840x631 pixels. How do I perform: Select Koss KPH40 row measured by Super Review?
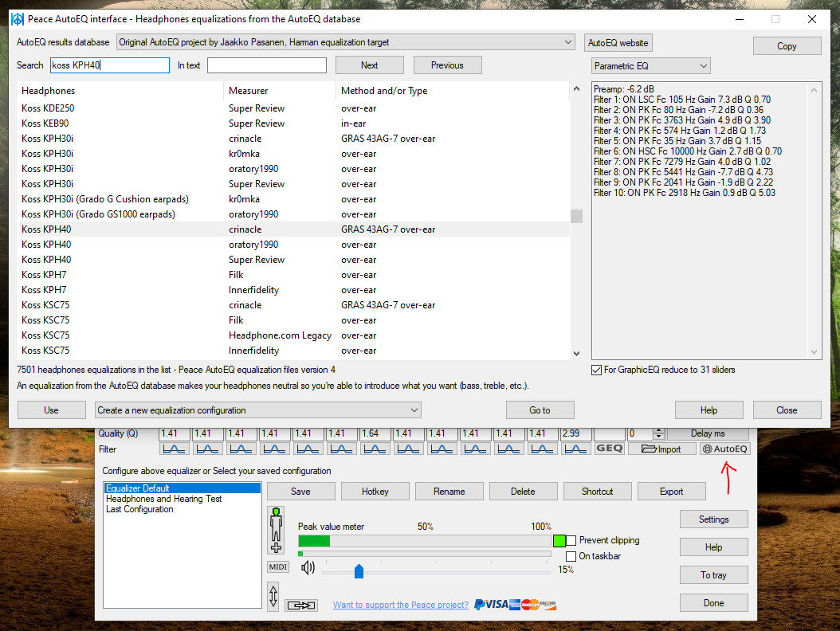coord(295,260)
